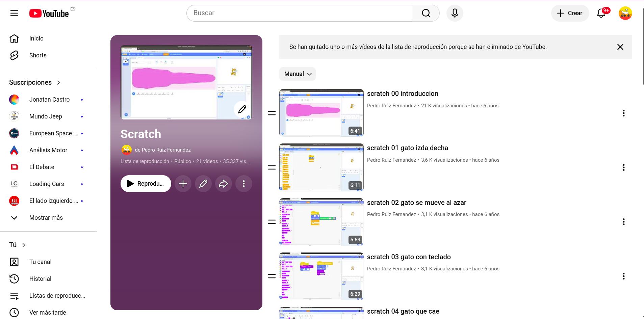Image resolution: width=644 pixels, height=319 pixels.
Task: Focus the Buscar search field
Action: [x=300, y=13]
